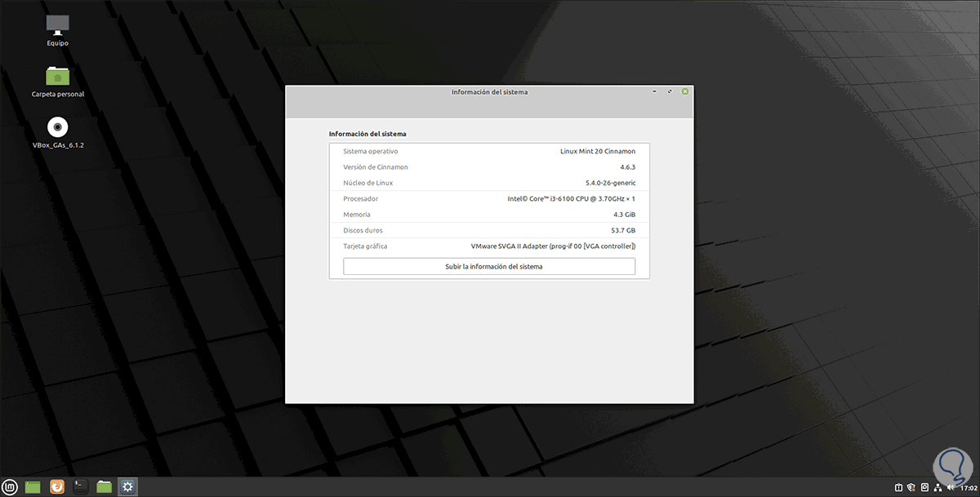This screenshot has height=497, width=980.
Task: Open the Equipo desktop icon
Action: pyautogui.click(x=56, y=24)
